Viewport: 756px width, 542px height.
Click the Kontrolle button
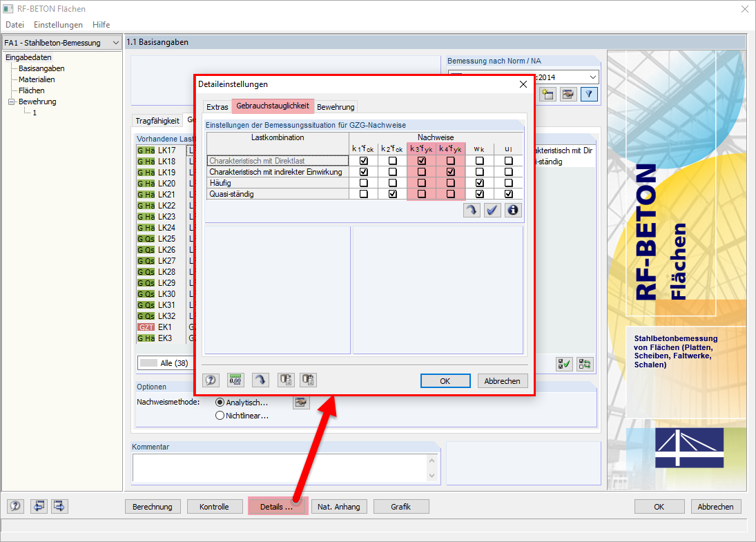click(x=214, y=506)
